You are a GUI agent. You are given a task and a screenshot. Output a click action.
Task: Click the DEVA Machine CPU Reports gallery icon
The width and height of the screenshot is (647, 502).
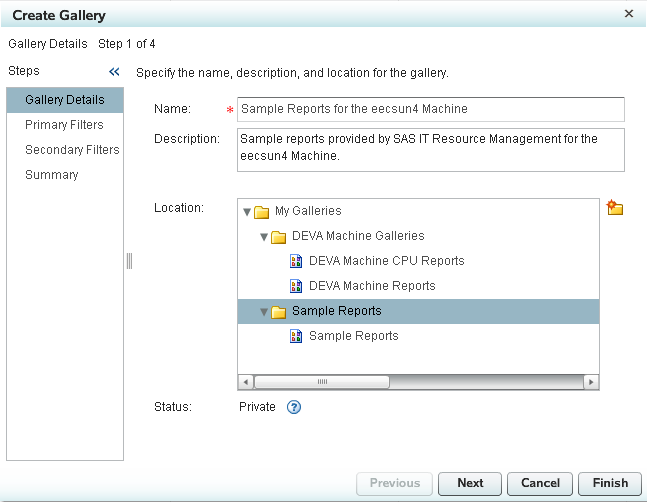click(296, 261)
